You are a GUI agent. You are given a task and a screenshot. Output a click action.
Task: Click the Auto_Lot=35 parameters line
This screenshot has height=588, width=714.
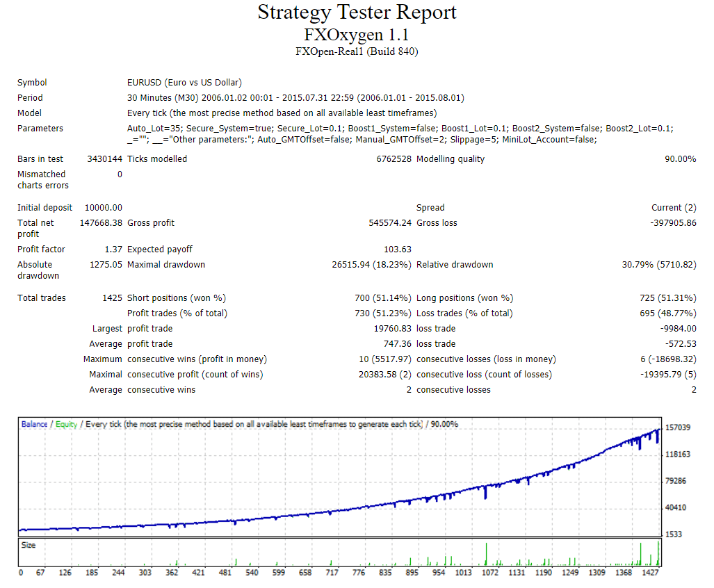coord(400,129)
